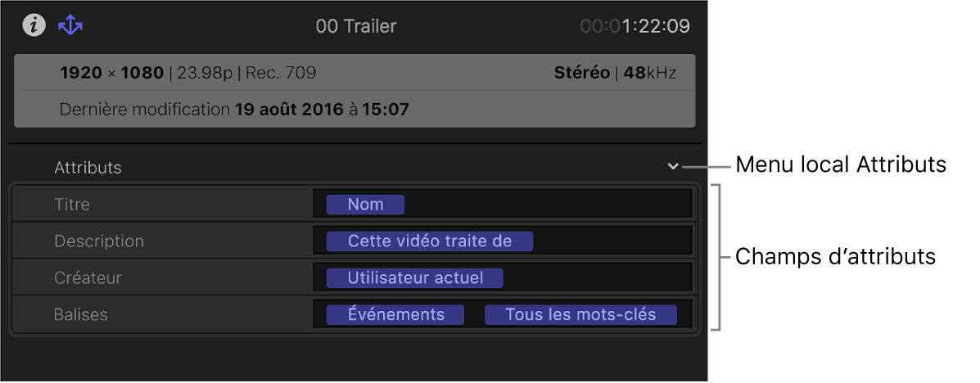Click the 1920 × 1080 format text
This screenshot has width=980, height=383.
tap(113, 73)
